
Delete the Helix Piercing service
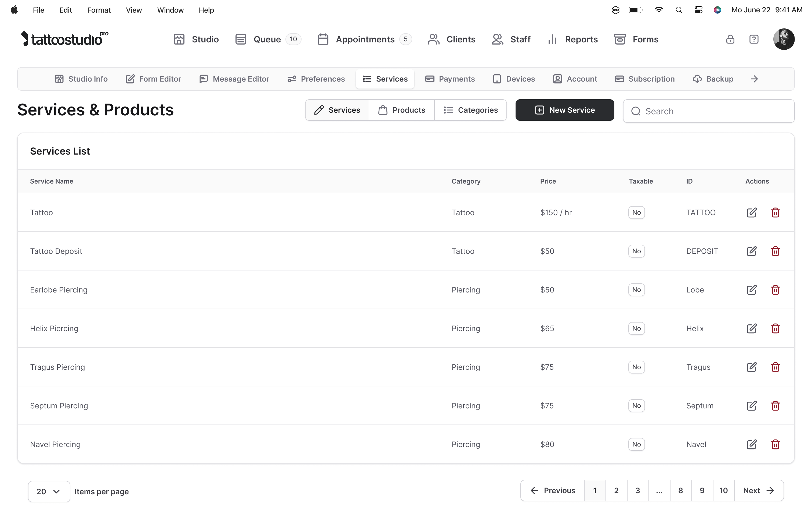click(x=775, y=328)
